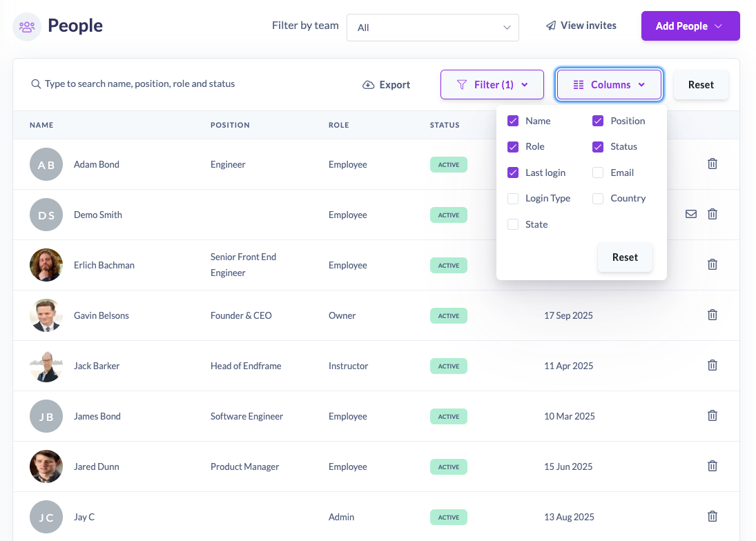The width and height of the screenshot is (756, 541).
Task: Remove Jack Barker via trash icon
Action: (713, 366)
